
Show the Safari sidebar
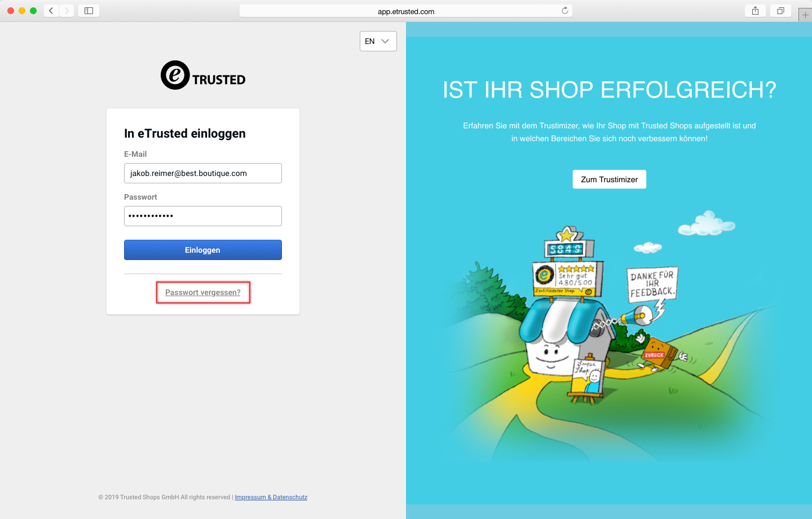coord(89,11)
